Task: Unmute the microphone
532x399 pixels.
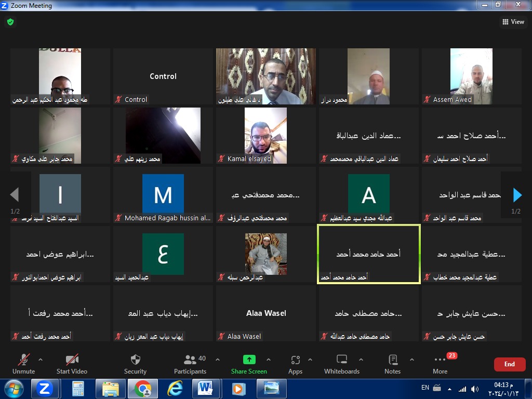Action: pyautogui.click(x=23, y=364)
